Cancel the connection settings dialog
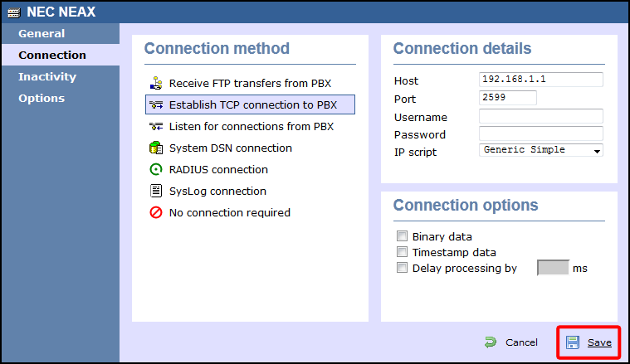 (x=512, y=342)
